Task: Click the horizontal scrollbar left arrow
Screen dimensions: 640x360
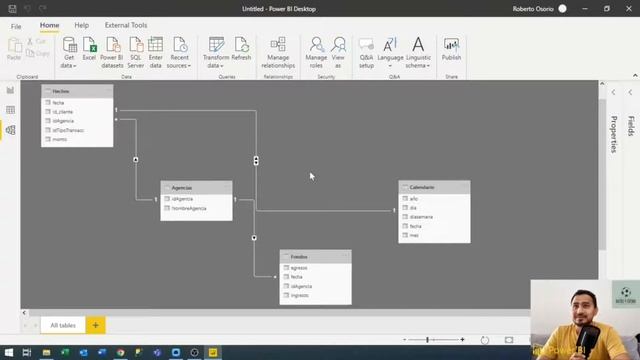Action: tap(24, 313)
